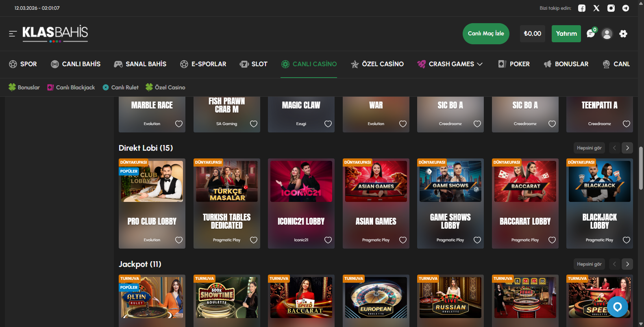
Task: Favorite the Marble Race game
Action: pyautogui.click(x=179, y=124)
